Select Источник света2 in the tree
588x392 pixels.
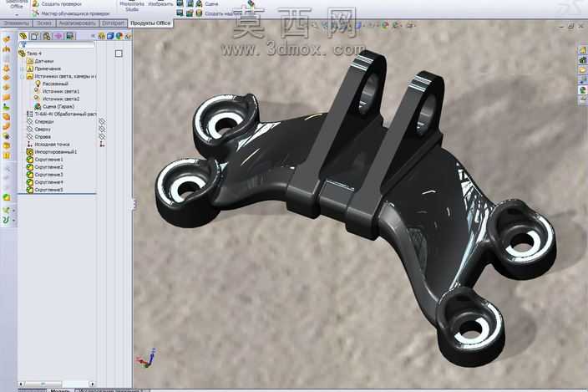61,99
